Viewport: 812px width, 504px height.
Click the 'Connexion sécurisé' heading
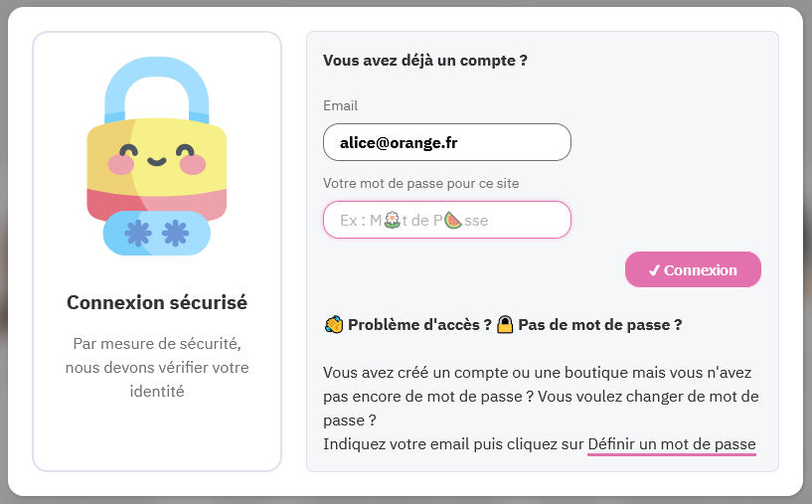[157, 302]
